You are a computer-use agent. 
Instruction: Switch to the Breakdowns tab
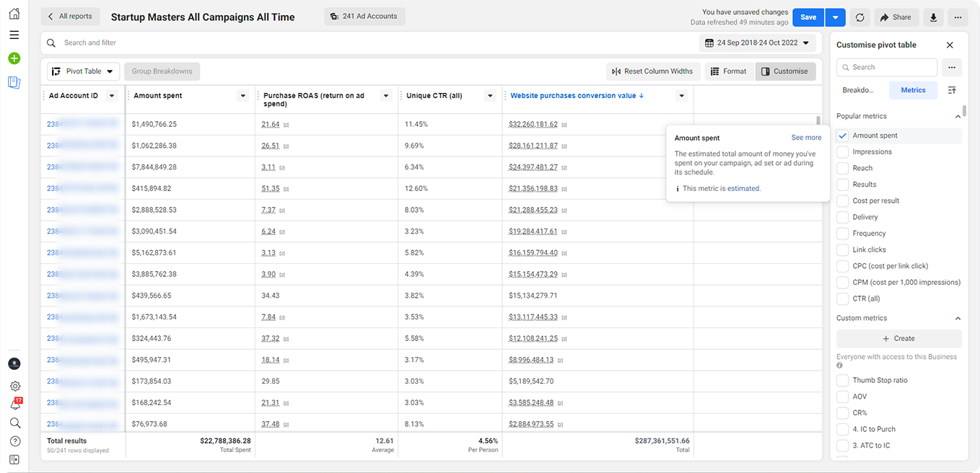click(x=858, y=90)
